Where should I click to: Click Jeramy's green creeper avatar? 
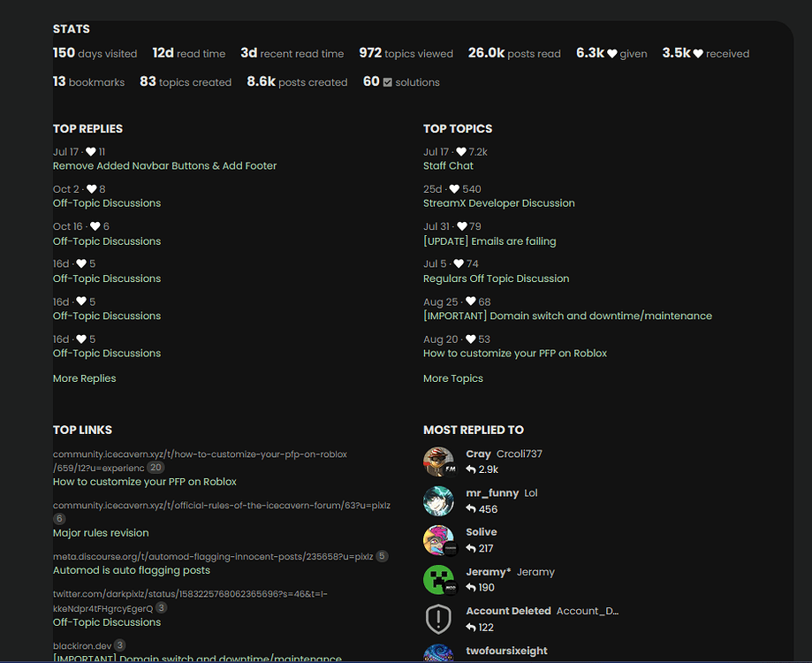438,580
